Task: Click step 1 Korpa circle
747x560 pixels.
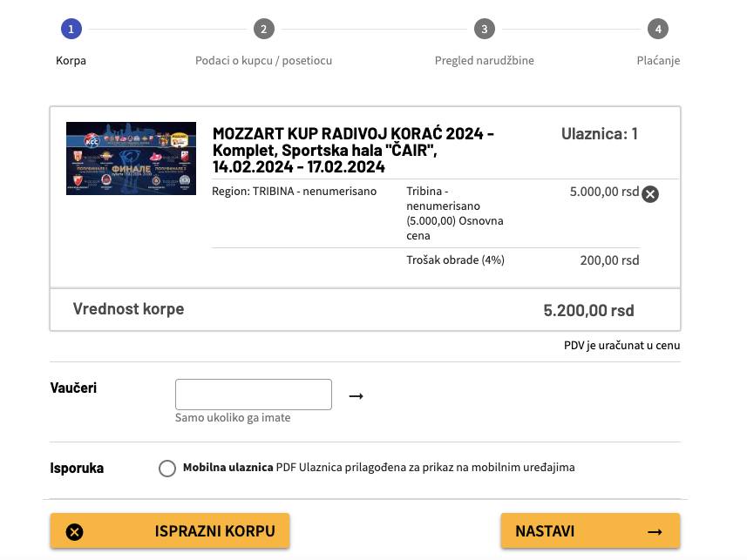Action: pyautogui.click(x=71, y=30)
